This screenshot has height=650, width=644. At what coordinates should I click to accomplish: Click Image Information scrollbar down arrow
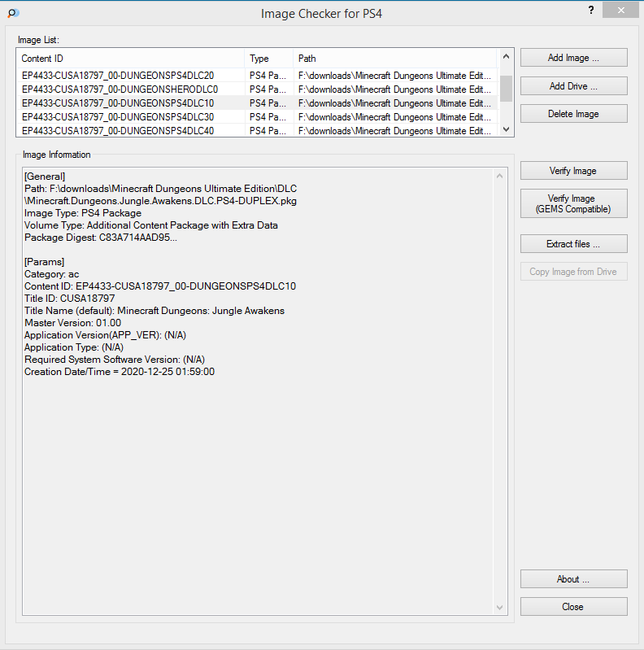[500, 608]
